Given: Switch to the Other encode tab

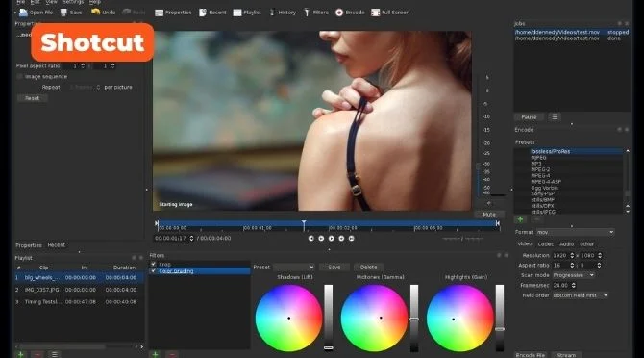Looking at the screenshot, I should tap(586, 244).
